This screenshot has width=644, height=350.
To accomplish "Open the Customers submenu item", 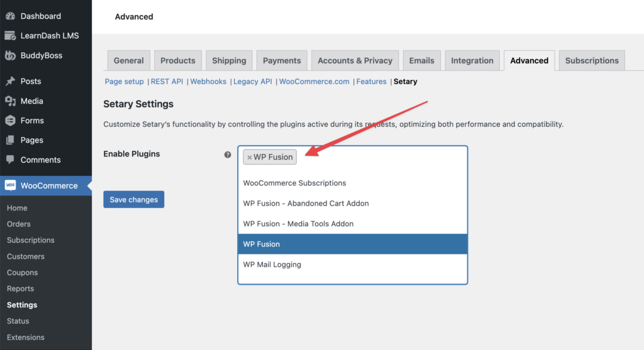I will click(x=25, y=256).
